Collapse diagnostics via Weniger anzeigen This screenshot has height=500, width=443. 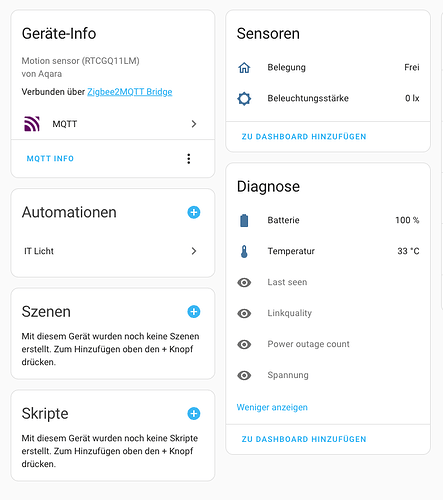[272, 407]
